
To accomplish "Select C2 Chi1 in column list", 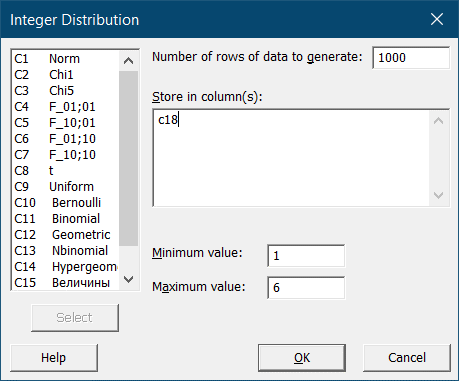I will click(x=66, y=75).
